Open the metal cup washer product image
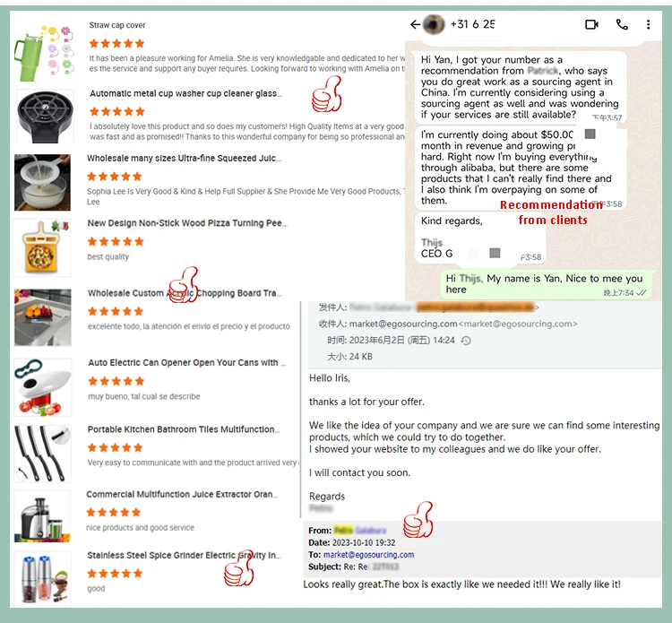The width and height of the screenshot is (672, 623). [45, 117]
